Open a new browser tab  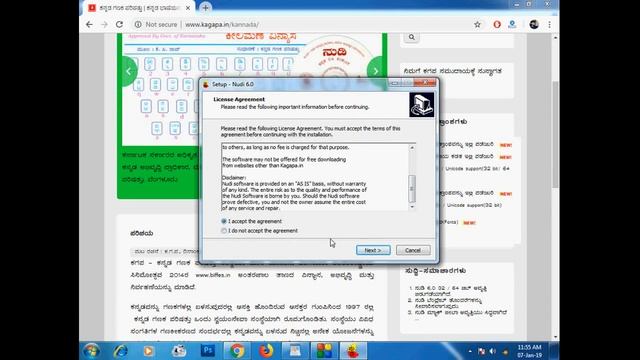tap(205, 8)
